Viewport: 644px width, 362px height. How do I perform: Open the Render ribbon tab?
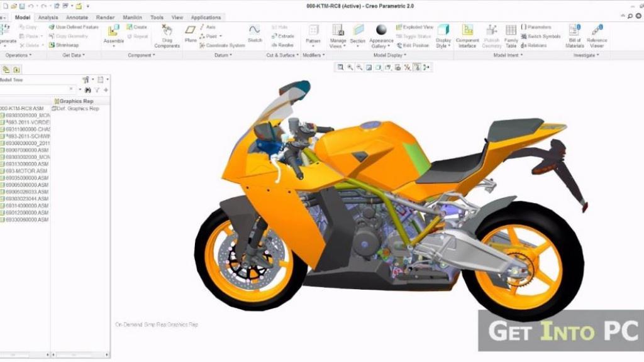(105, 17)
